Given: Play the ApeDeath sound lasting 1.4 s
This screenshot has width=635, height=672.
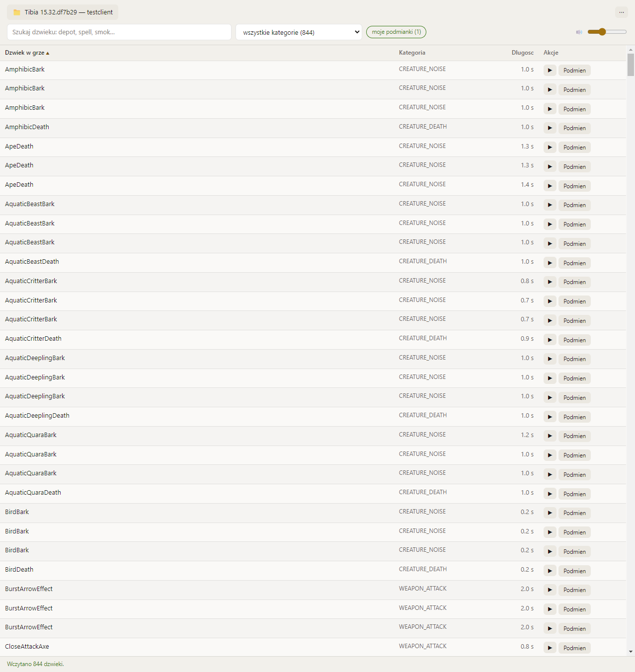Looking at the screenshot, I should coord(550,186).
